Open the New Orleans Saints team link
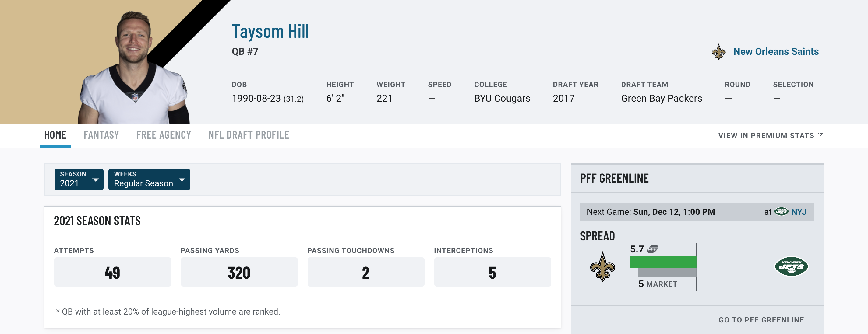 pos(776,51)
